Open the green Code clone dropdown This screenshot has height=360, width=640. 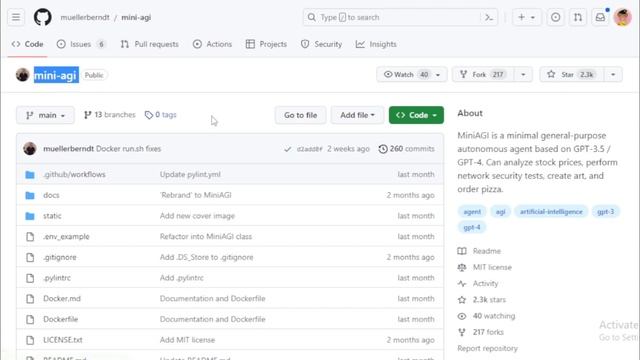[x=416, y=115]
